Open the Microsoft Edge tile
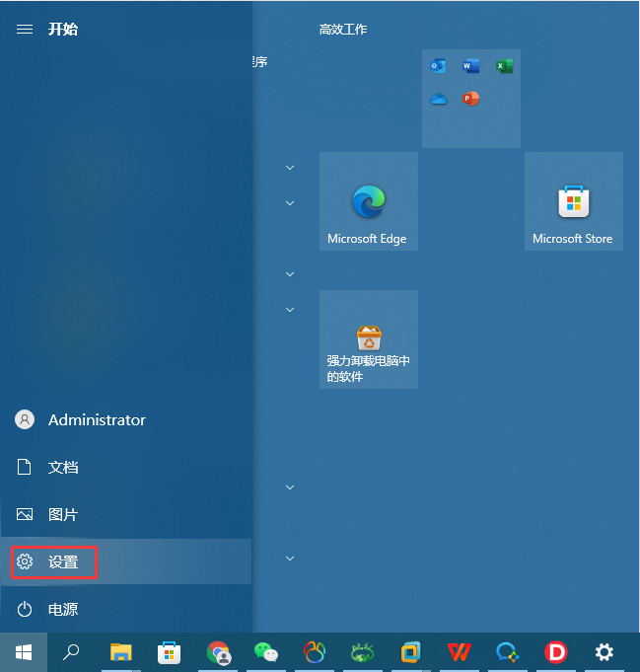Viewport: 640px width, 672px height. pyautogui.click(x=368, y=201)
